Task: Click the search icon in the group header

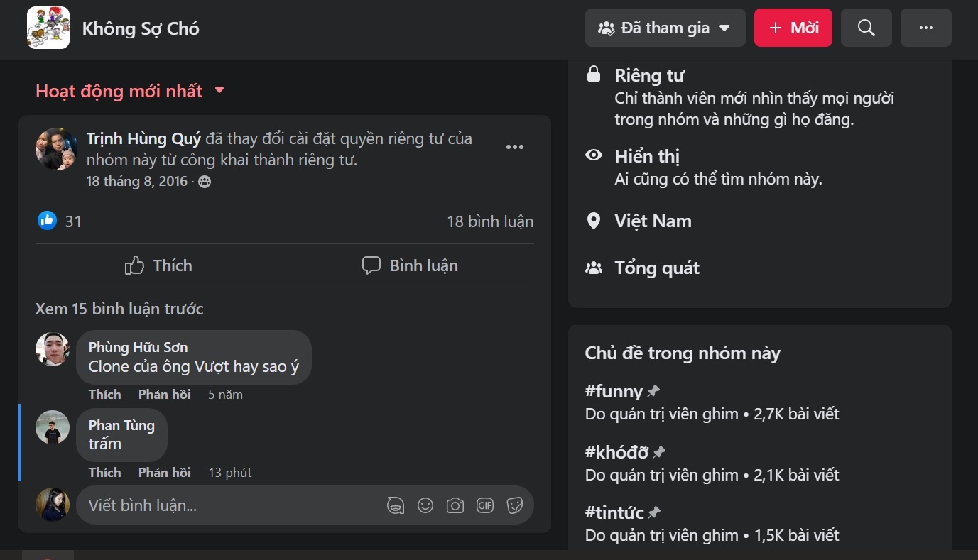Action: [866, 28]
